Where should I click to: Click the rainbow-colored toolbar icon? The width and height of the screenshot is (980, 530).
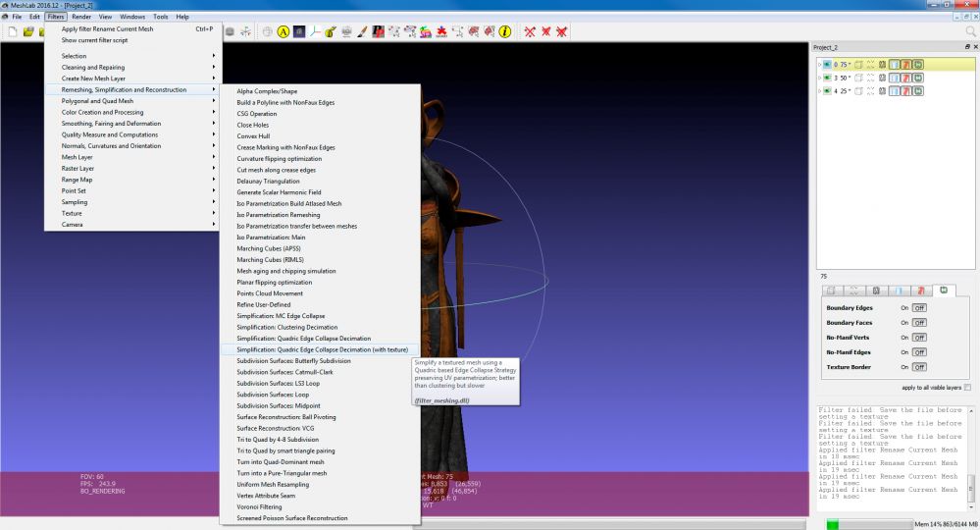pyautogui.click(x=426, y=31)
